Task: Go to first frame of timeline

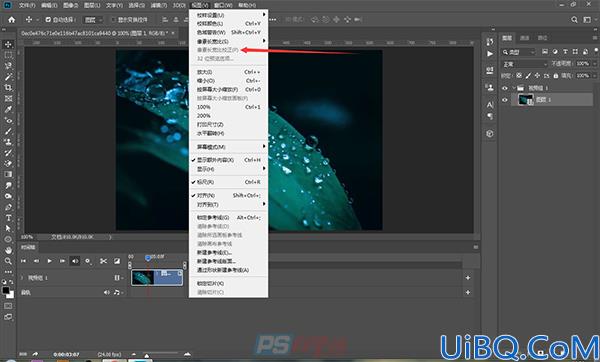Action: 23,261
